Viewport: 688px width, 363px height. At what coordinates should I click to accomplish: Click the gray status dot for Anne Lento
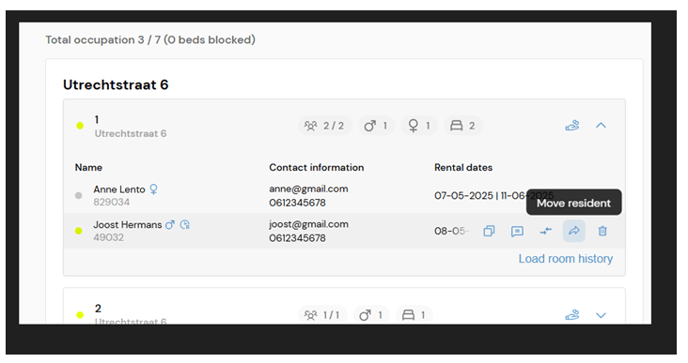pos(79,196)
